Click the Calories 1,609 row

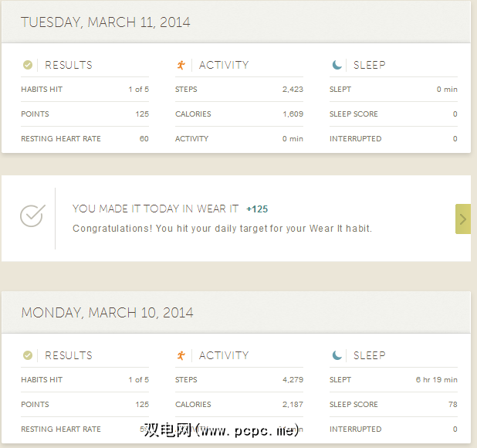click(239, 114)
